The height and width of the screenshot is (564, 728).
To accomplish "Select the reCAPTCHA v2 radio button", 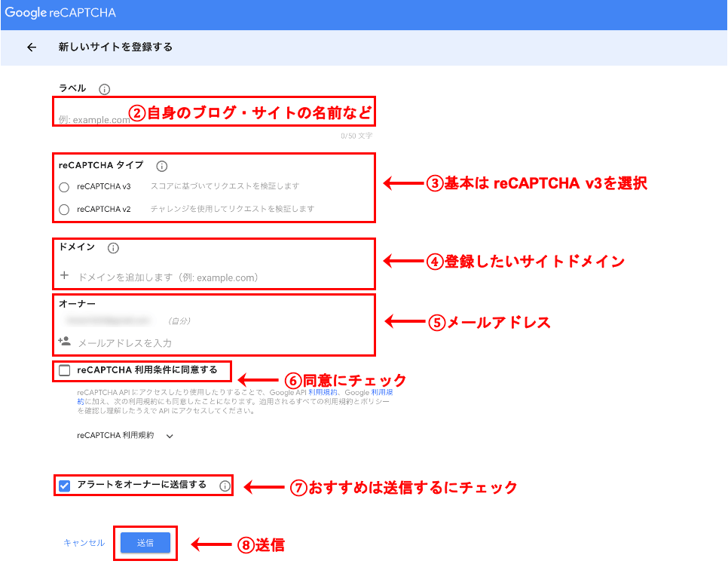I will (64, 210).
